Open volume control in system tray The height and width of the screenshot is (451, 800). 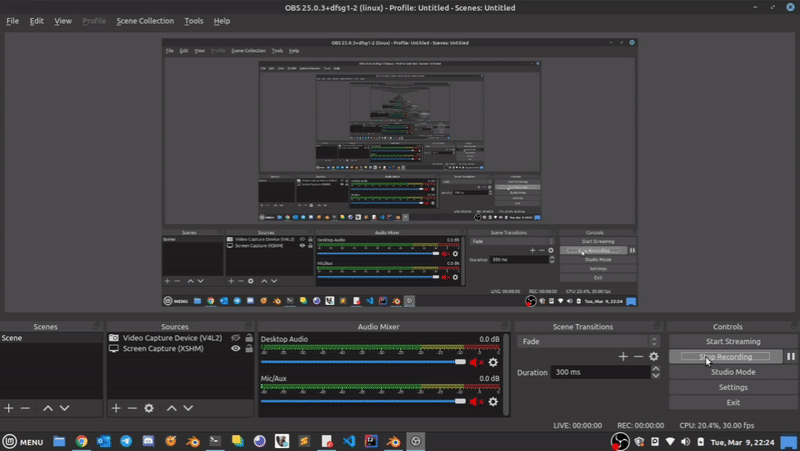(x=685, y=442)
